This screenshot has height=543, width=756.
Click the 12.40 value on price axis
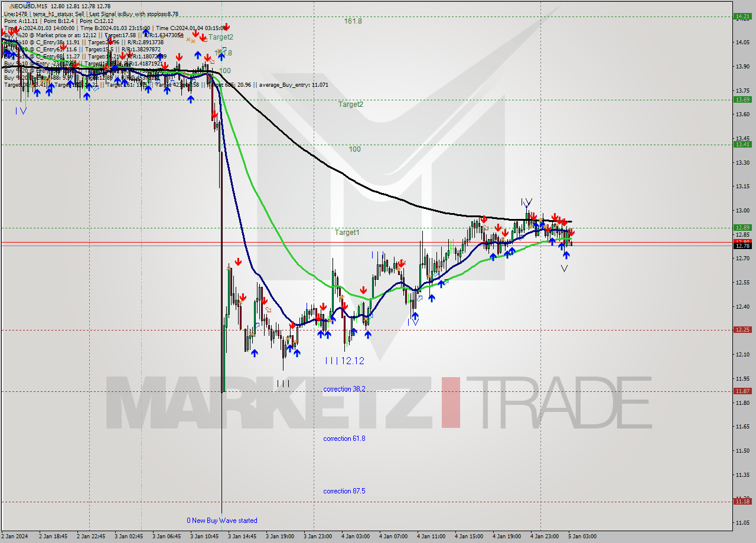tap(742, 307)
